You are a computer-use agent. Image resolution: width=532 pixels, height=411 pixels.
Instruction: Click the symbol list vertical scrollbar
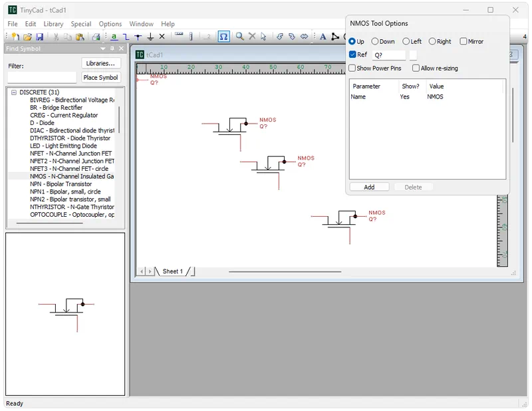pos(119,120)
